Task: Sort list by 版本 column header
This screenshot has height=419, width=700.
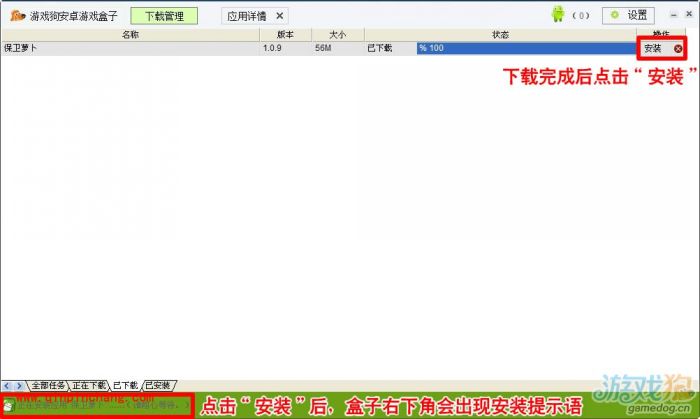Action: pos(285,35)
